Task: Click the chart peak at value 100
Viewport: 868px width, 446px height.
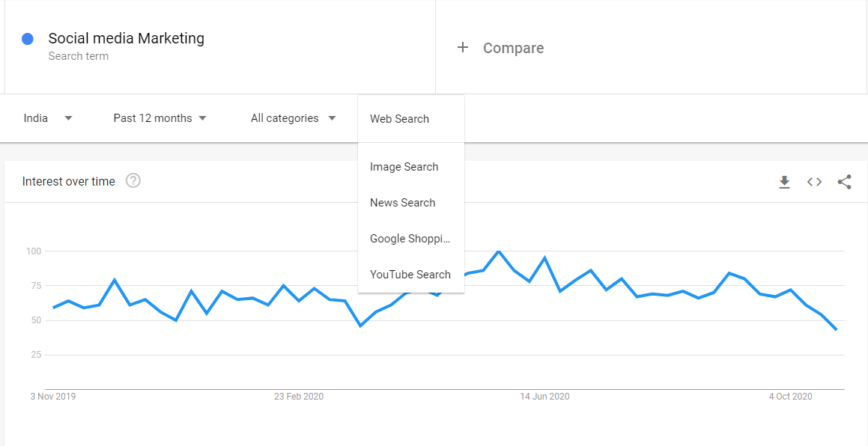Action: coord(498,251)
